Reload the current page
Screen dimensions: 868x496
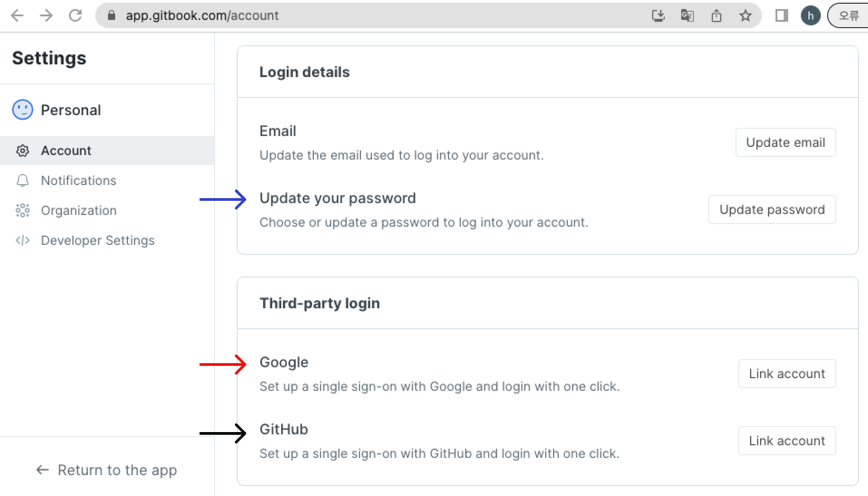[75, 16]
